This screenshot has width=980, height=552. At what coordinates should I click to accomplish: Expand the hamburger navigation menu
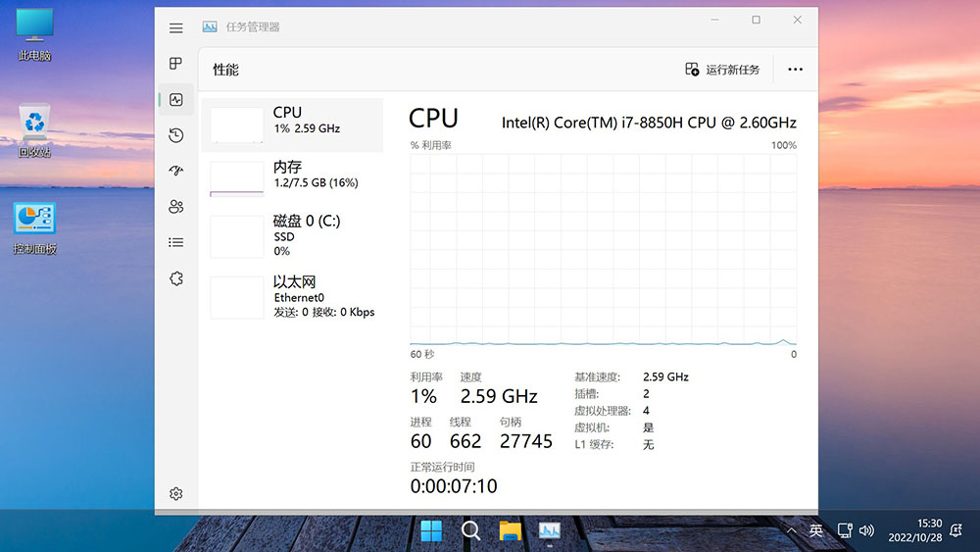click(176, 28)
